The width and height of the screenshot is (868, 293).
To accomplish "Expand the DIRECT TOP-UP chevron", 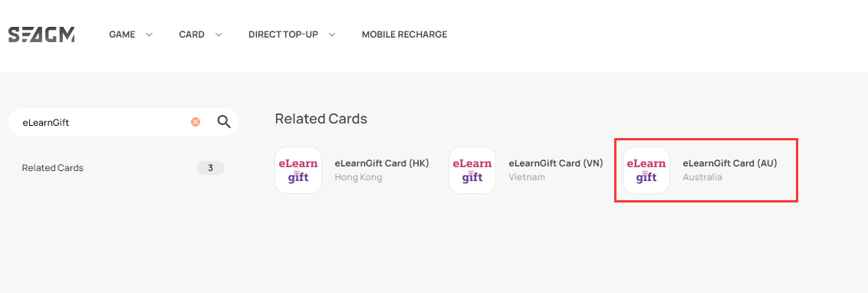I will pos(332,35).
